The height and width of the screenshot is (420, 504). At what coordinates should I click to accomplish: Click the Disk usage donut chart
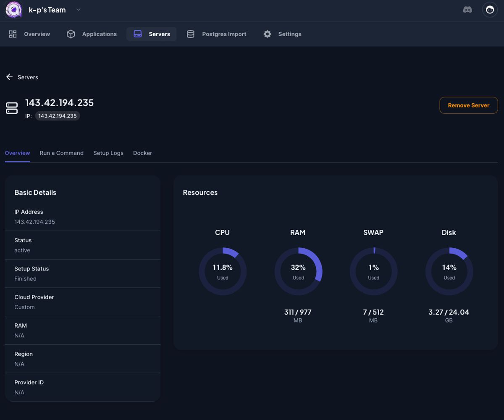(x=449, y=271)
